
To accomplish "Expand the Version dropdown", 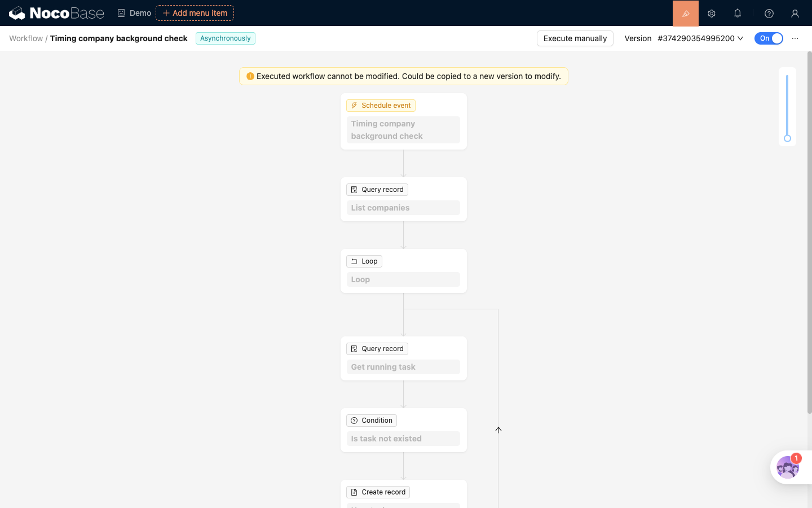I will [700, 38].
